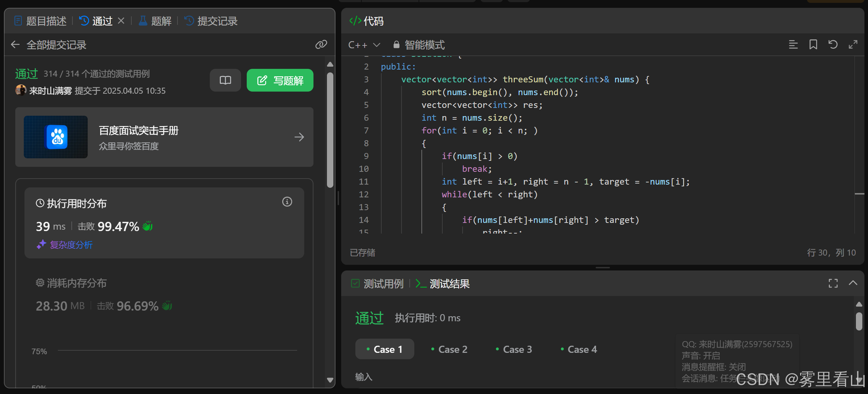Image resolution: width=868 pixels, height=394 pixels.
Task: Open the notes book icon button
Action: [225, 80]
